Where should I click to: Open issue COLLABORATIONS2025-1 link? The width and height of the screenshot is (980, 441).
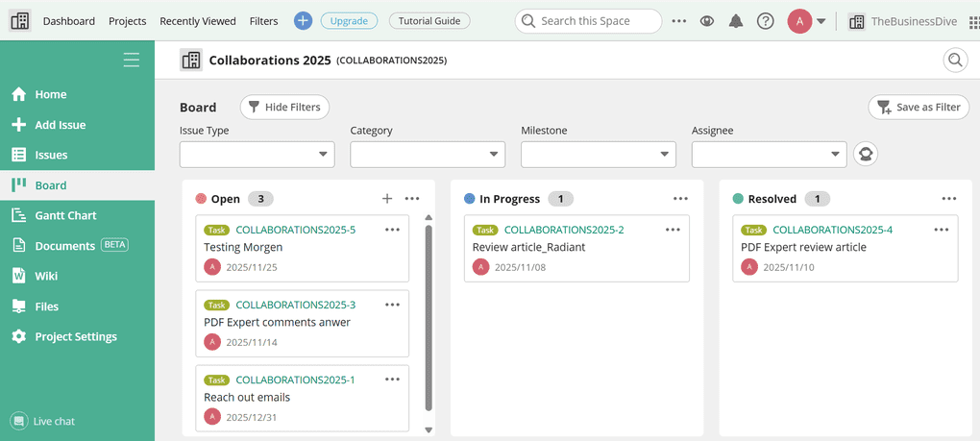pos(295,380)
